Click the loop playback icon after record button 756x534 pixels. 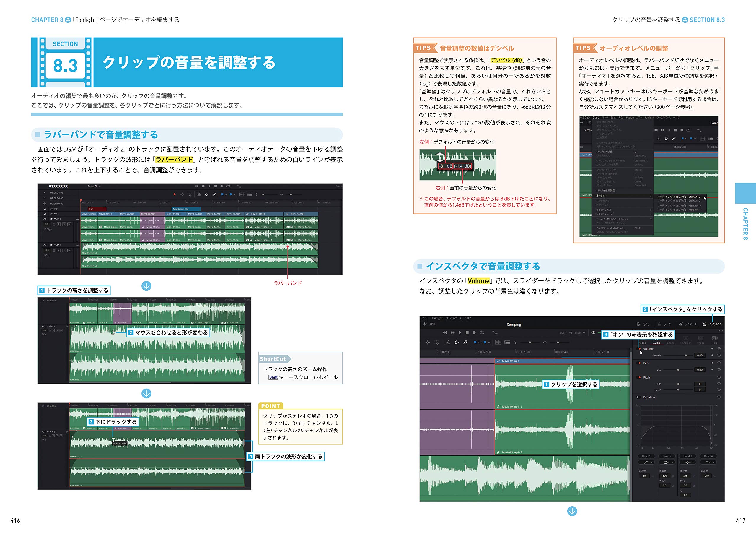tap(482, 333)
